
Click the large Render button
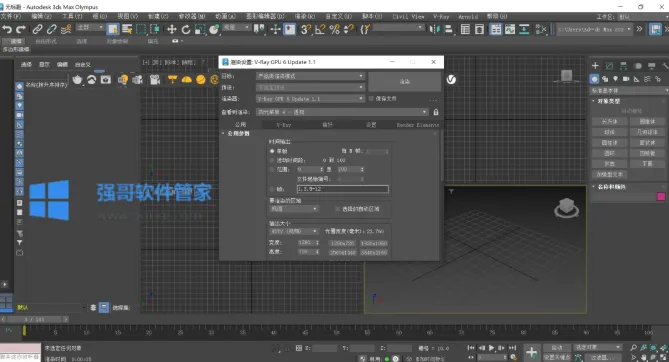[404, 81]
